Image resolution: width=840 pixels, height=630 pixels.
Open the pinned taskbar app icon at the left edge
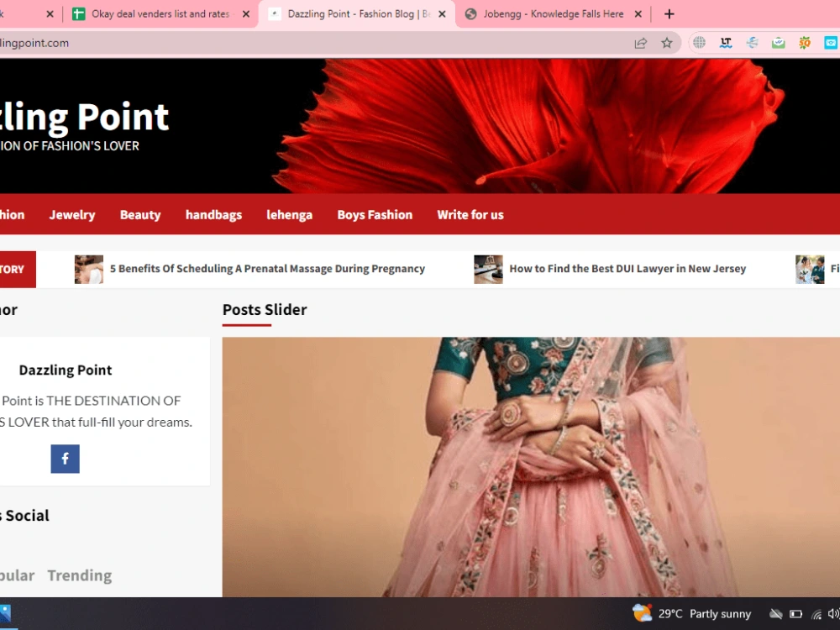[x=5, y=613]
